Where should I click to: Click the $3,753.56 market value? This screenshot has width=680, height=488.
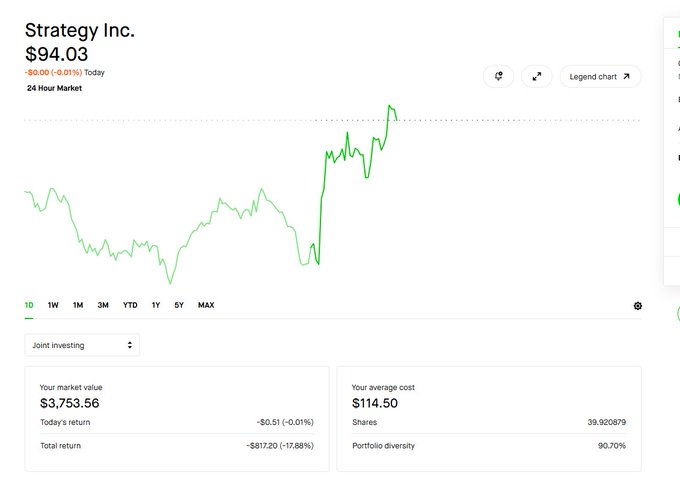click(x=69, y=403)
